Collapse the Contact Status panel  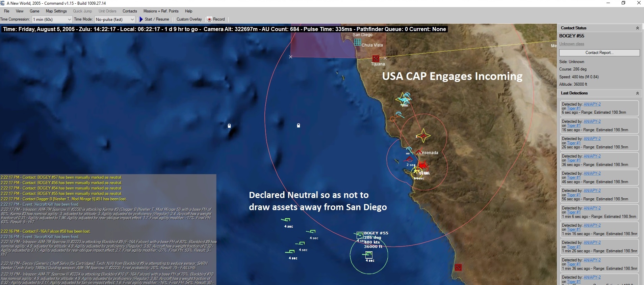(x=638, y=28)
